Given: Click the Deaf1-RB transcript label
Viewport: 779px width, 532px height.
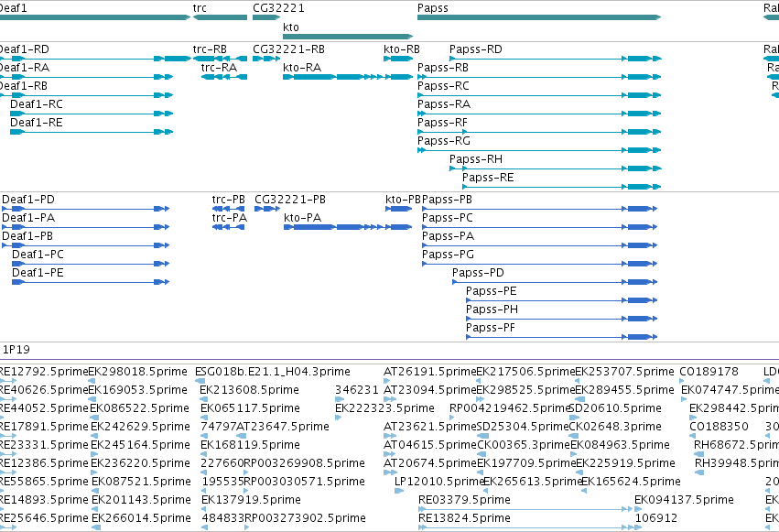Looking at the screenshot, I should 24,86.
